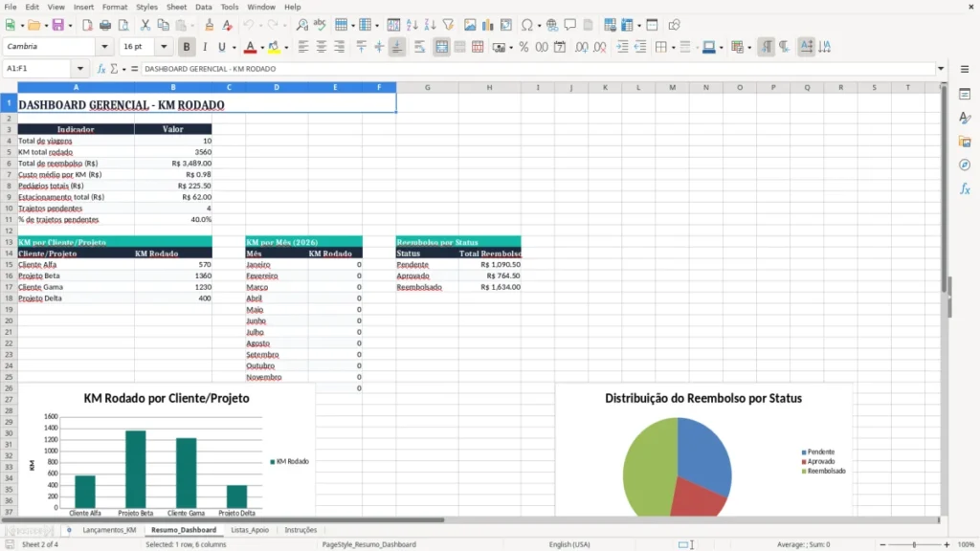Click the Font Color red swatch
The image size is (980, 551).
click(x=250, y=47)
